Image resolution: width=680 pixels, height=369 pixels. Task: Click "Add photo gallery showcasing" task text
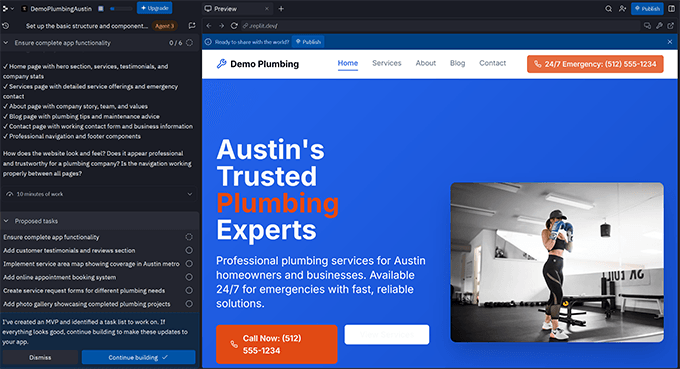[x=87, y=304]
